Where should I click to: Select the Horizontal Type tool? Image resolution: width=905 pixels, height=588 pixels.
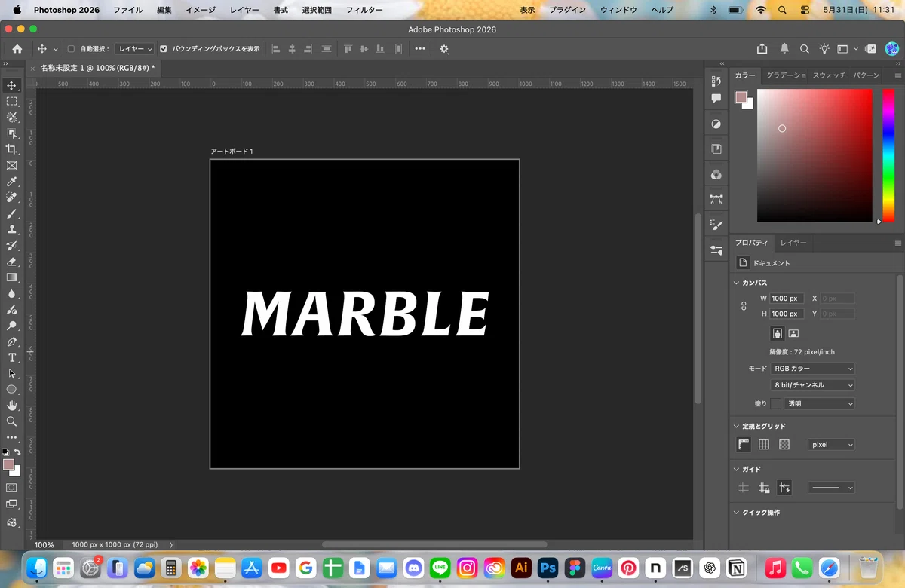[11, 357]
